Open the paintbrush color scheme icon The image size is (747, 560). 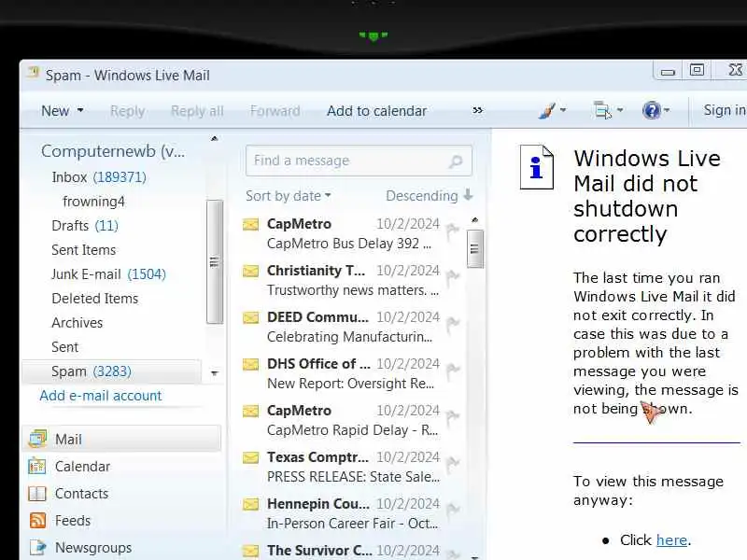547,110
